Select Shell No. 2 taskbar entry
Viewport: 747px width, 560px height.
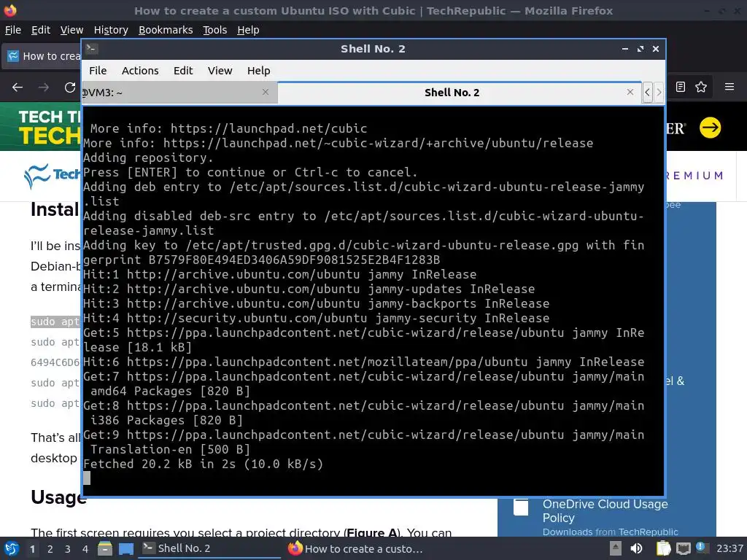click(209, 548)
